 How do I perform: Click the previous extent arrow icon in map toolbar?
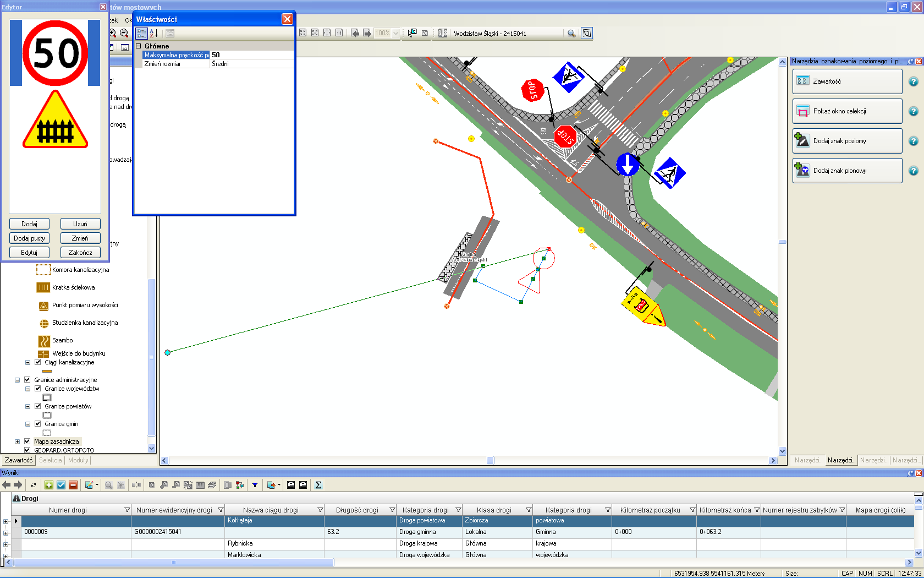(x=355, y=33)
